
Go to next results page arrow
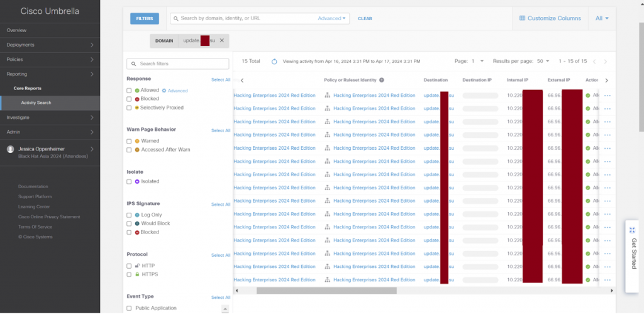pyautogui.click(x=605, y=62)
